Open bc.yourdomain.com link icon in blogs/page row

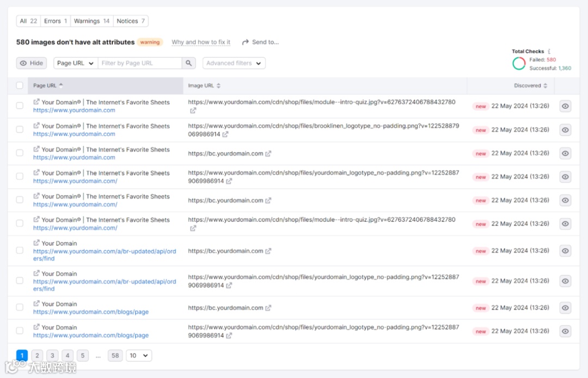[x=268, y=308]
